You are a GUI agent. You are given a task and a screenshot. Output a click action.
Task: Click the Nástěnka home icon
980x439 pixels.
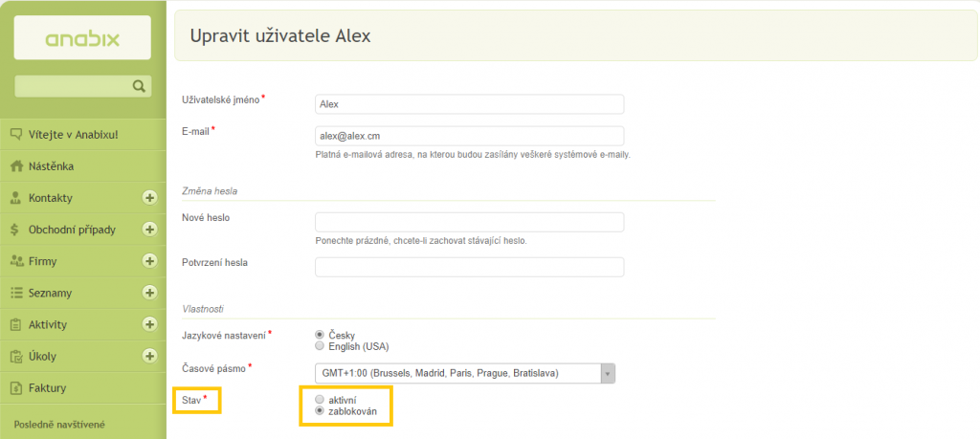click(x=17, y=166)
